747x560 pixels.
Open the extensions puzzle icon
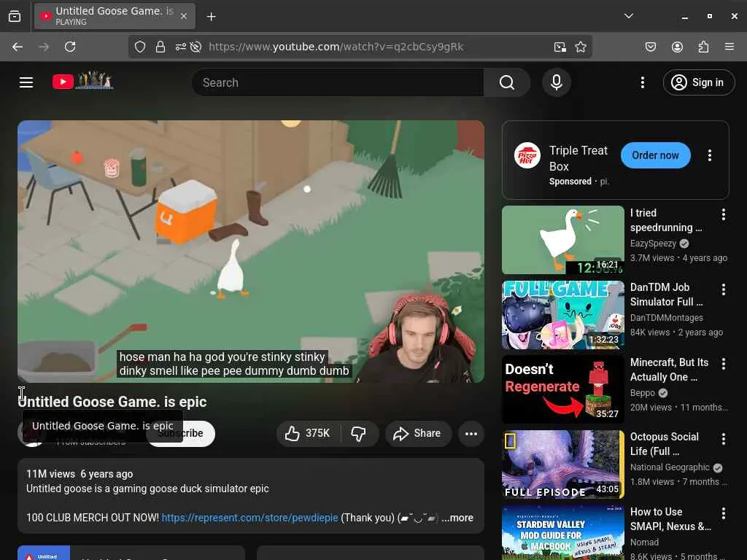pos(703,47)
